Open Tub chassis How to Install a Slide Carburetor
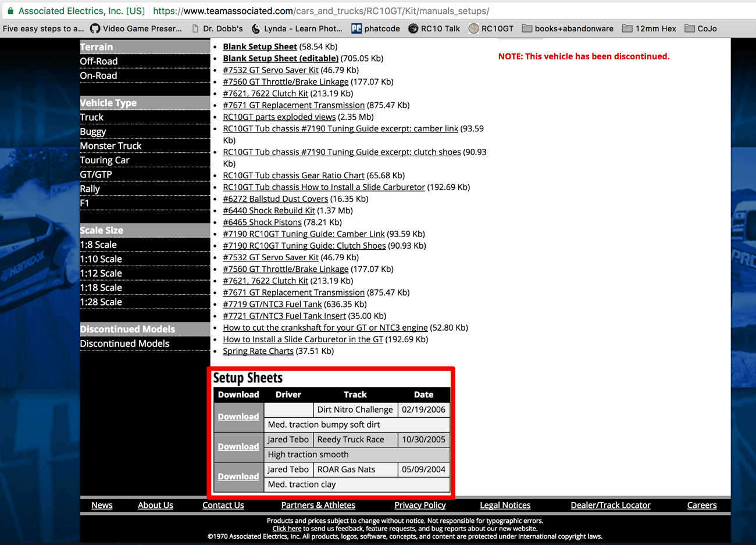Image resolution: width=756 pixels, height=545 pixels. (324, 187)
